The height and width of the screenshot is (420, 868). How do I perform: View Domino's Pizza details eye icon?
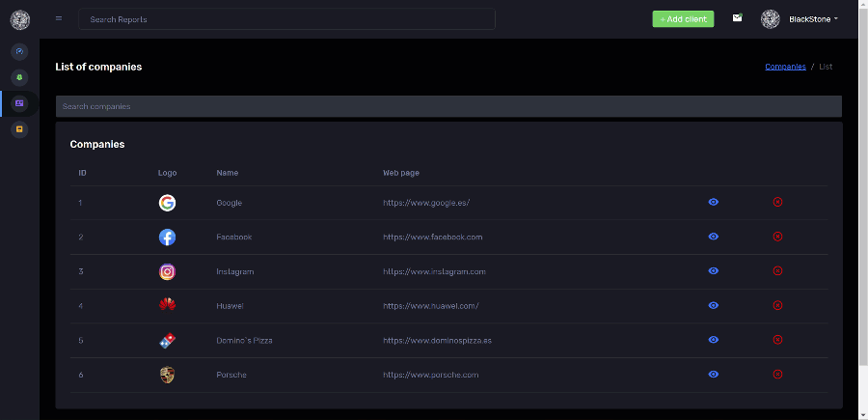tap(714, 340)
